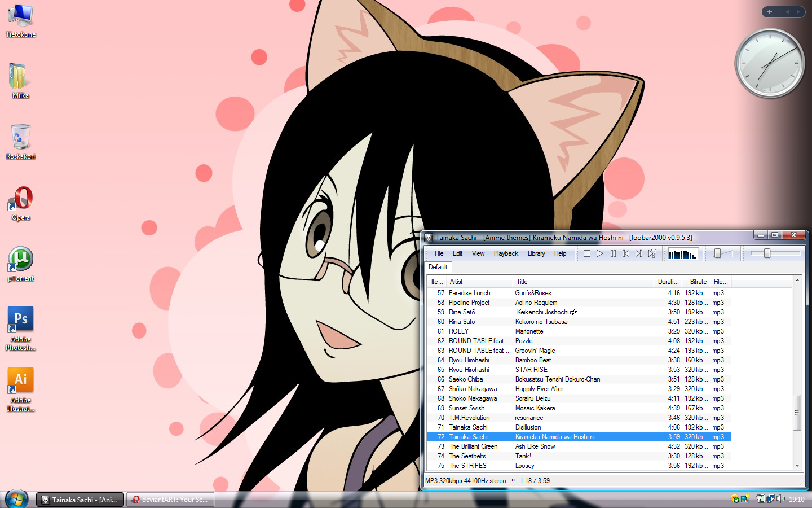Screen dimensions: 812x508
Task: Select track 58 Pipeline Project
Action: [x=580, y=303]
